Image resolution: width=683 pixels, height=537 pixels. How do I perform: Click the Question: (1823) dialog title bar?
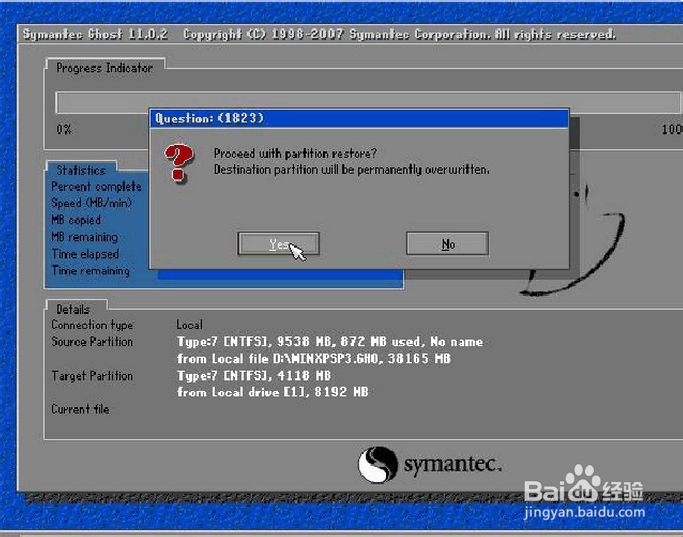pyautogui.click(x=359, y=118)
